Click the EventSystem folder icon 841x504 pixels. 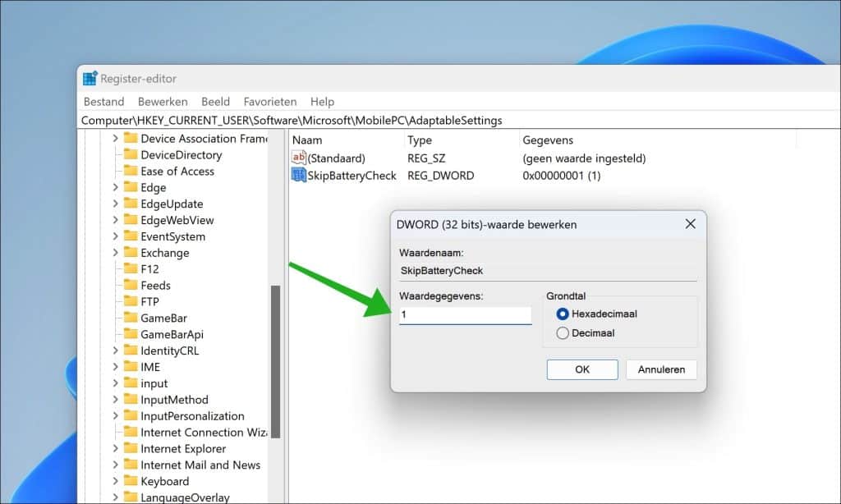click(x=131, y=236)
